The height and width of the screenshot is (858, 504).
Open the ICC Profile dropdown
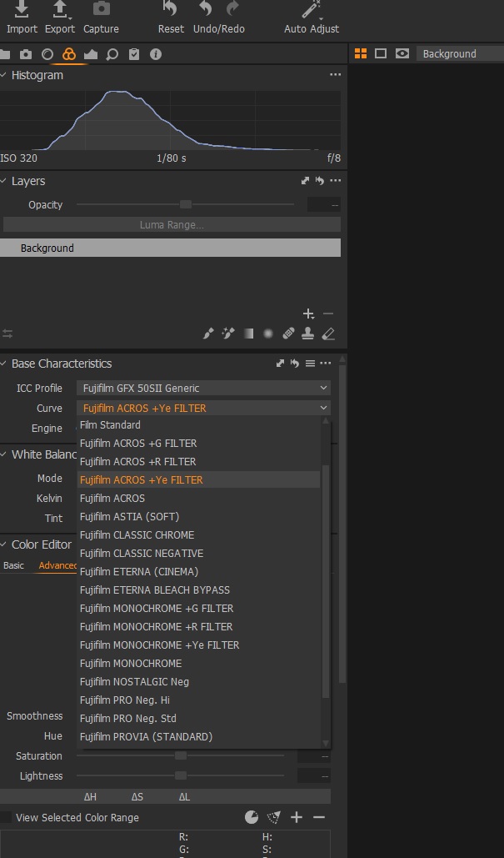203,388
